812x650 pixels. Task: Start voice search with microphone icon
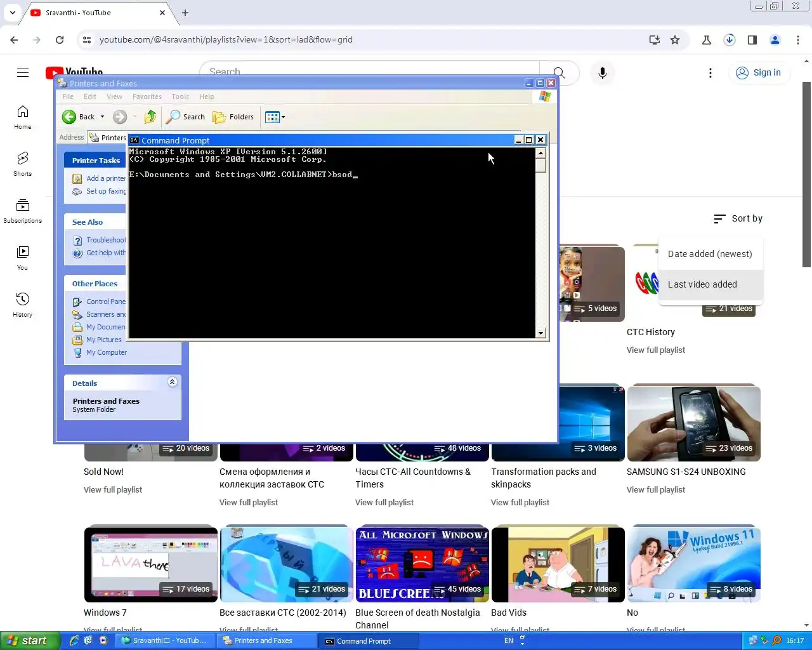click(603, 73)
